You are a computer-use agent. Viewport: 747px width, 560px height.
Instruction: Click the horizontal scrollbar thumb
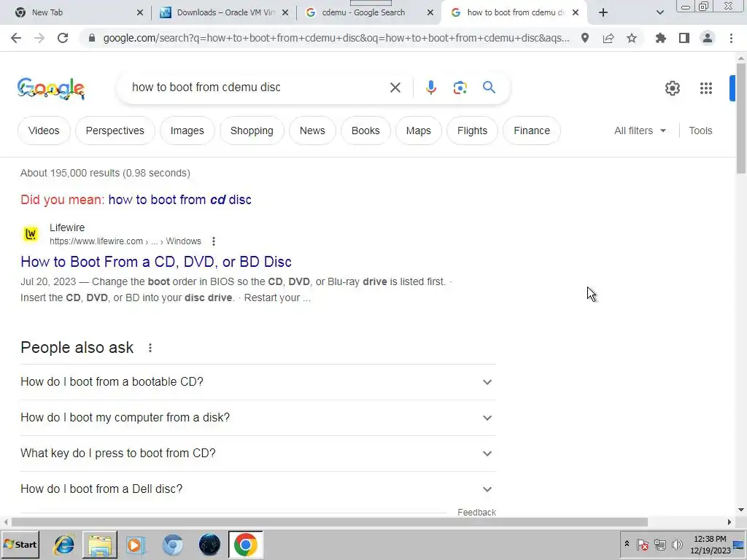[329, 522]
